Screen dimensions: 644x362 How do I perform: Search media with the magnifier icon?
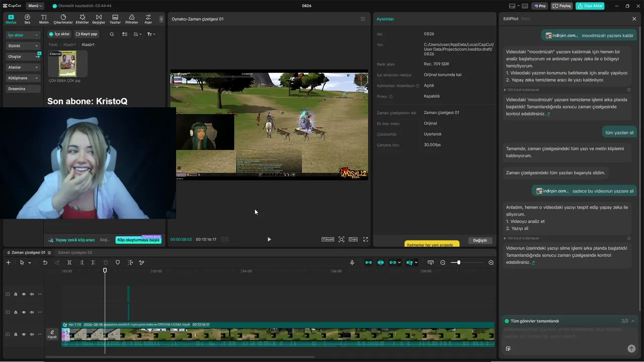[x=112, y=34]
